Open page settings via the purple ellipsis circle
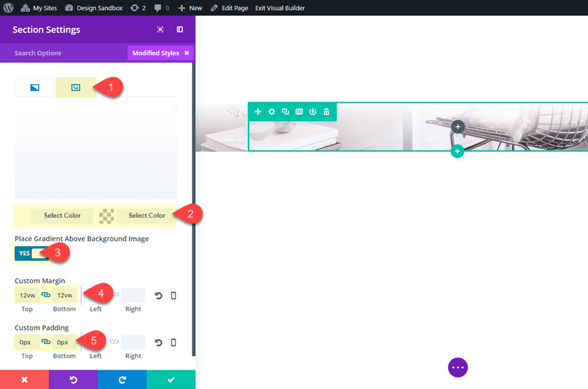 pos(458,367)
